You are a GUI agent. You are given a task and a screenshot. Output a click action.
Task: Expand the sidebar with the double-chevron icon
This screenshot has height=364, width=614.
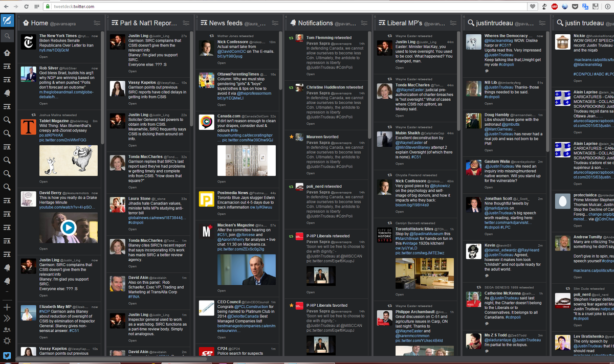7,318
